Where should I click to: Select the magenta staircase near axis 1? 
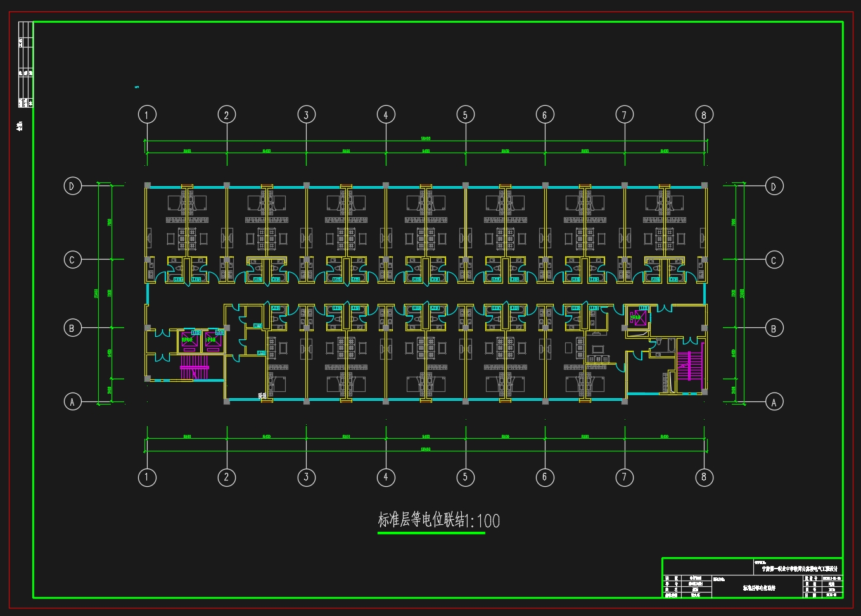pos(195,367)
